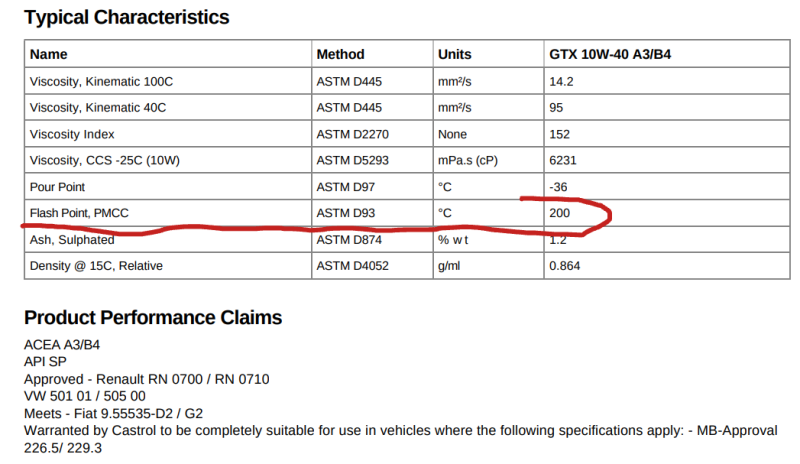Click the Method column header
Image resolution: width=800 pixels, height=464 pixels.
(x=340, y=54)
